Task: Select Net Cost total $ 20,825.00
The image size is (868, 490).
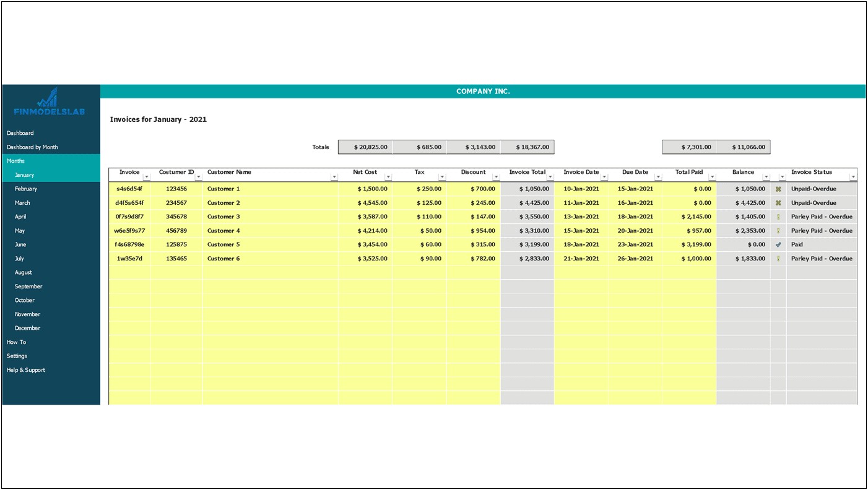Action: pos(365,147)
